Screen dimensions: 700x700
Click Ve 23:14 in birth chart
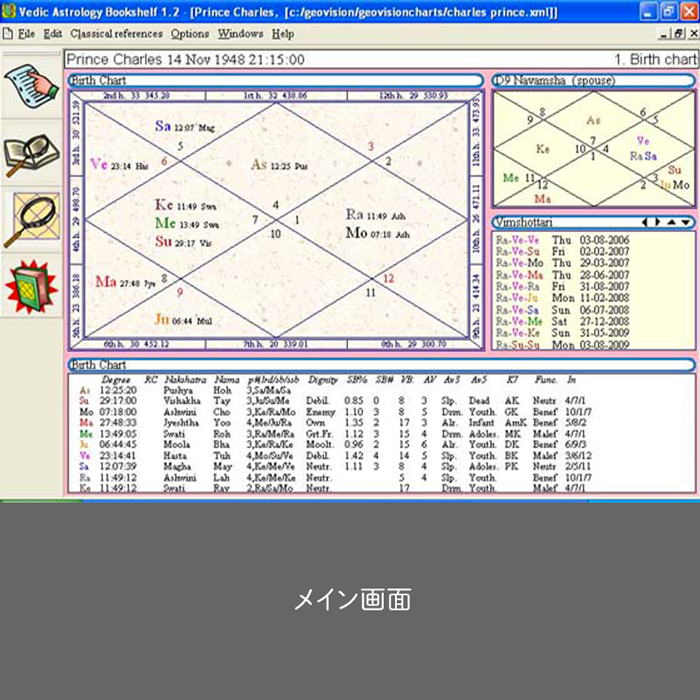tap(119, 165)
